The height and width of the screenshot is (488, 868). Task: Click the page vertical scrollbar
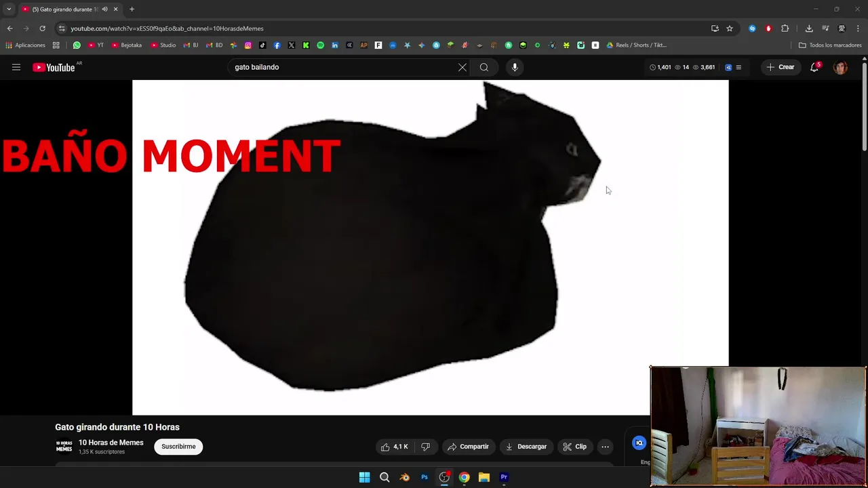point(865,106)
